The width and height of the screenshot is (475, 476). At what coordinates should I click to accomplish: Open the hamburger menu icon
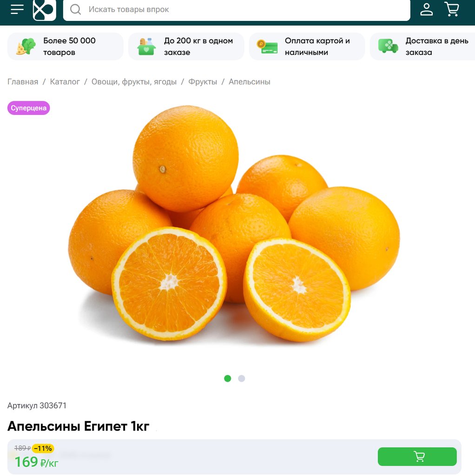[x=17, y=9]
